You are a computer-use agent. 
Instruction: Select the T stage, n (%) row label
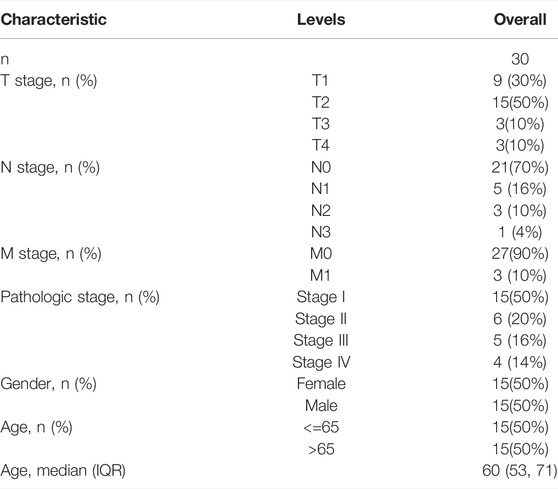pos(49,81)
